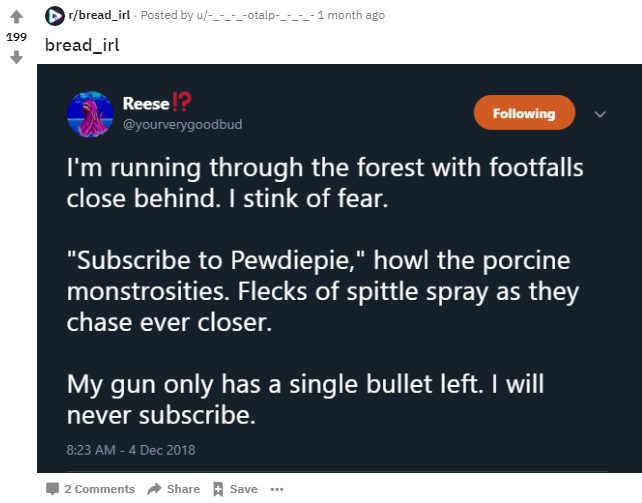Click the comments speech bubble icon

(x=52, y=489)
